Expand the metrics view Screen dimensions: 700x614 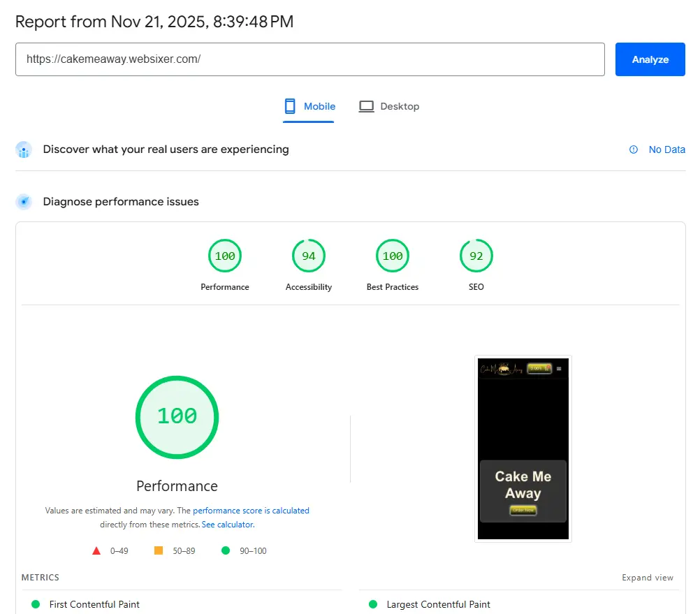coord(648,578)
